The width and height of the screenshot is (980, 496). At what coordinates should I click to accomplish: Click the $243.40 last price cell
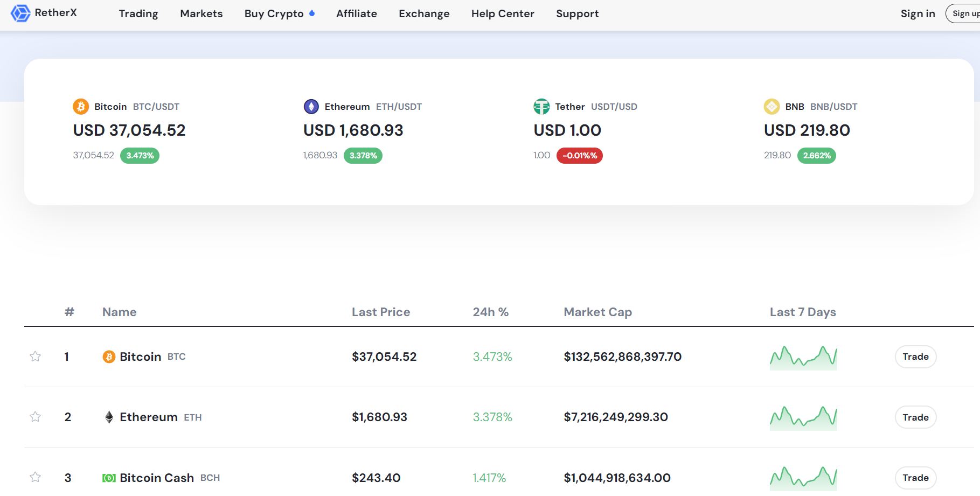click(376, 478)
